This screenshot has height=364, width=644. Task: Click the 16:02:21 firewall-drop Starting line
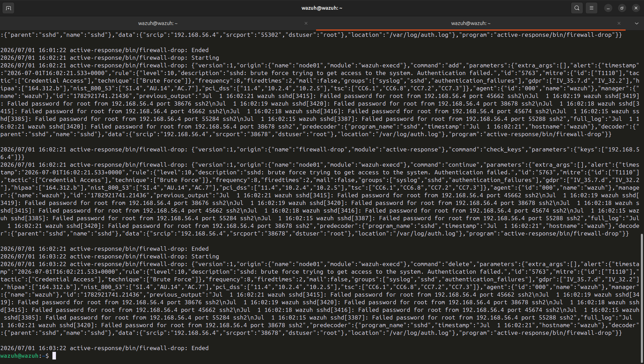pos(110,58)
